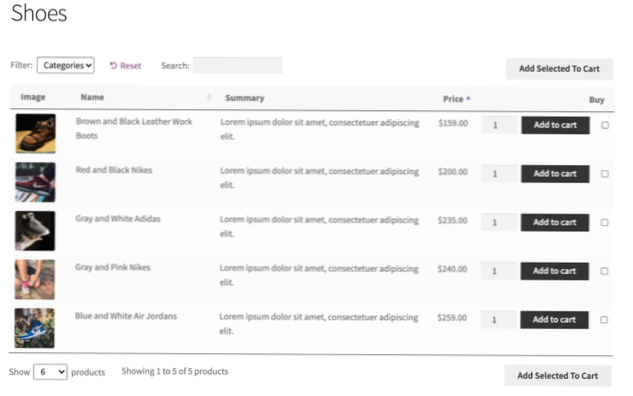The image size is (633, 396).
Task: Click the Image column header
Action: point(33,97)
